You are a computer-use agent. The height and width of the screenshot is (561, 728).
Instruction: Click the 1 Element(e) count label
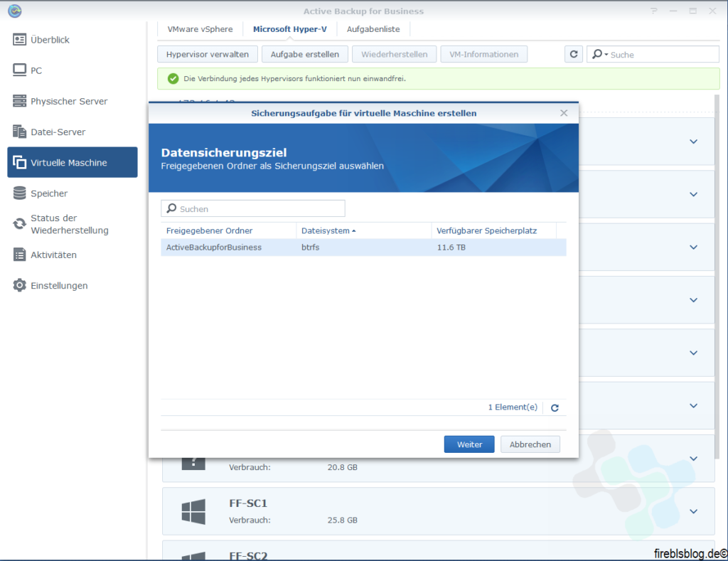(x=513, y=407)
